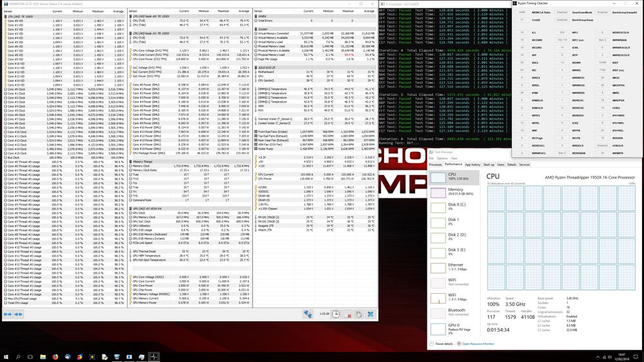Click the HWiNFO reset min/max values icon
The image size is (644, 362).
tap(358, 314)
